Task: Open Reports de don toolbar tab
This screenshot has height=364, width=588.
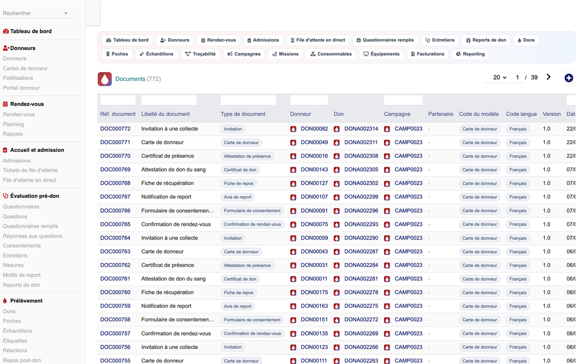Action: (x=486, y=40)
